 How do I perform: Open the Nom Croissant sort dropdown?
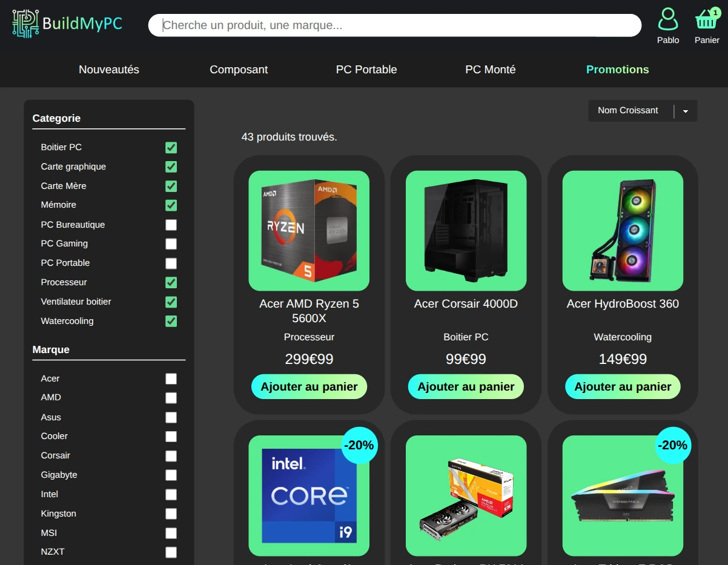click(643, 111)
